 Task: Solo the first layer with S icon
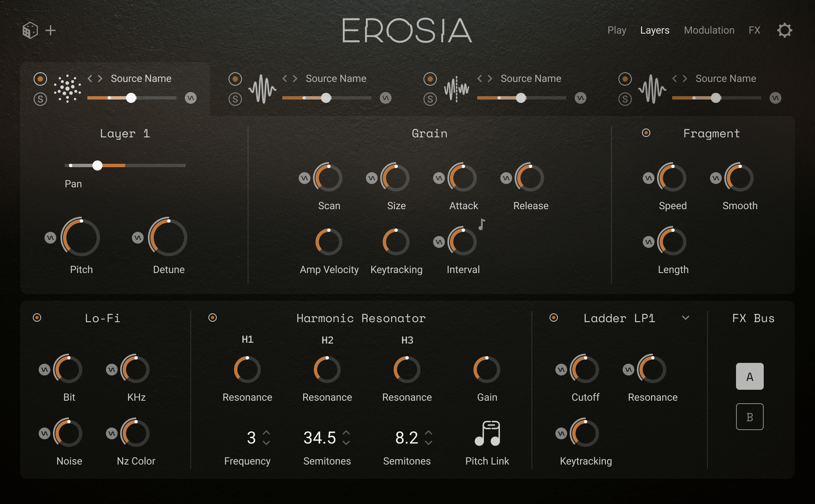(x=40, y=99)
